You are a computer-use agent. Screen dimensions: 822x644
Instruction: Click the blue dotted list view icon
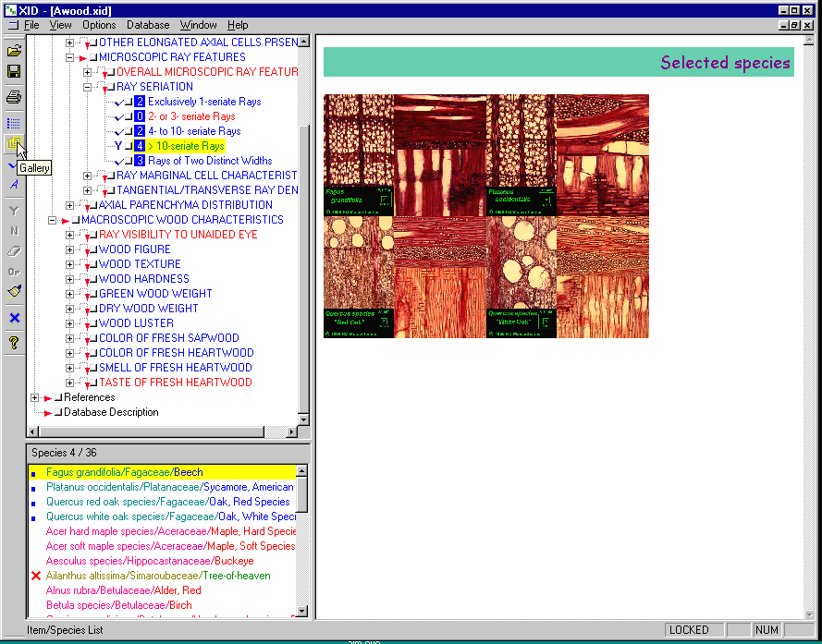coord(14,123)
